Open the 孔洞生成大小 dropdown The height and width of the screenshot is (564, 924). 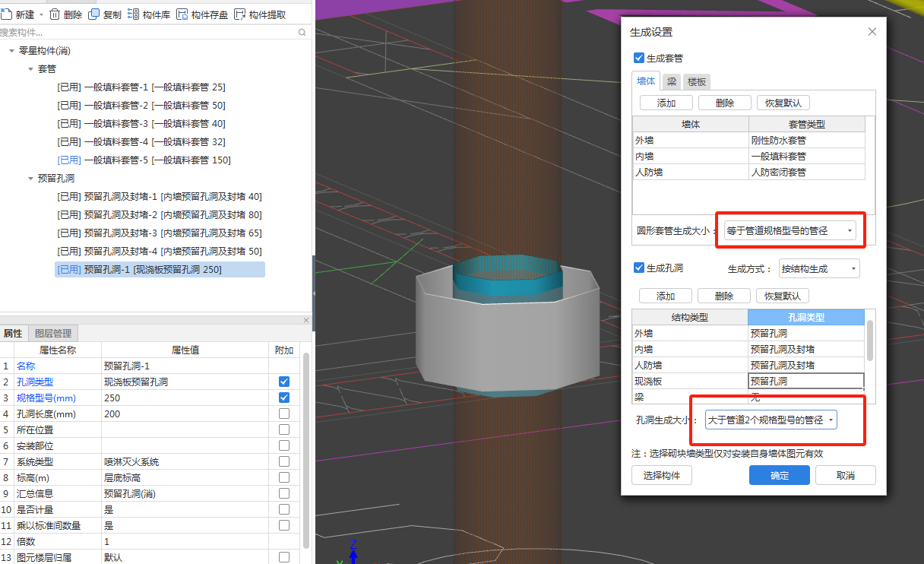pos(771,420)
